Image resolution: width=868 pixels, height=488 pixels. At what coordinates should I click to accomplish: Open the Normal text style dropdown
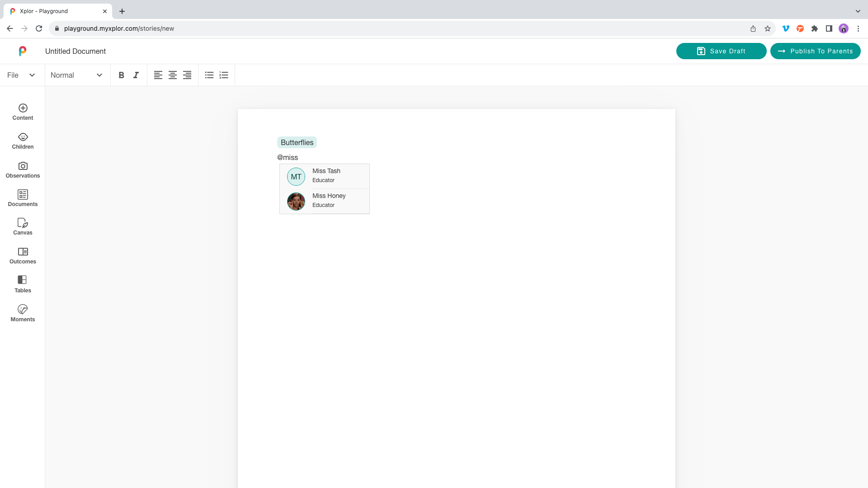(76, 75)
